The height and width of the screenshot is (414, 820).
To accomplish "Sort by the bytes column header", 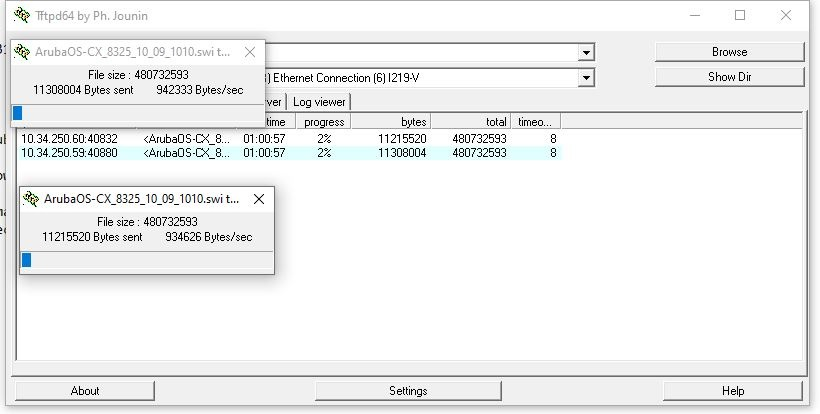I will point(391,122).
